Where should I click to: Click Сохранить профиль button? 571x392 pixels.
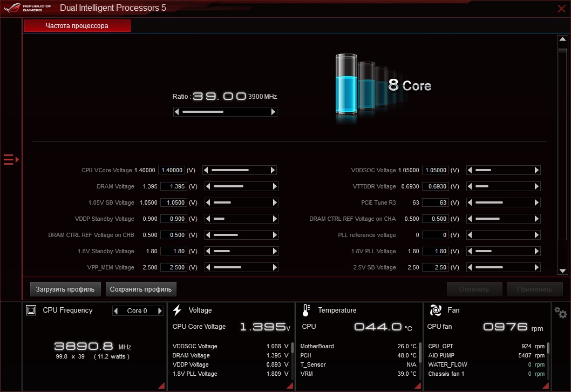[x=141, y=289]
